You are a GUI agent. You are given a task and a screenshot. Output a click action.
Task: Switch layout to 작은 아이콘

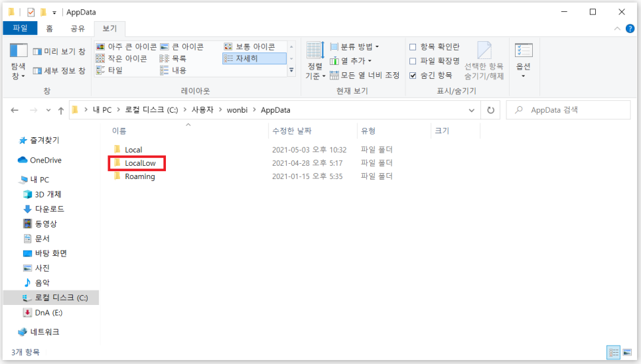[x=121, y=58]
